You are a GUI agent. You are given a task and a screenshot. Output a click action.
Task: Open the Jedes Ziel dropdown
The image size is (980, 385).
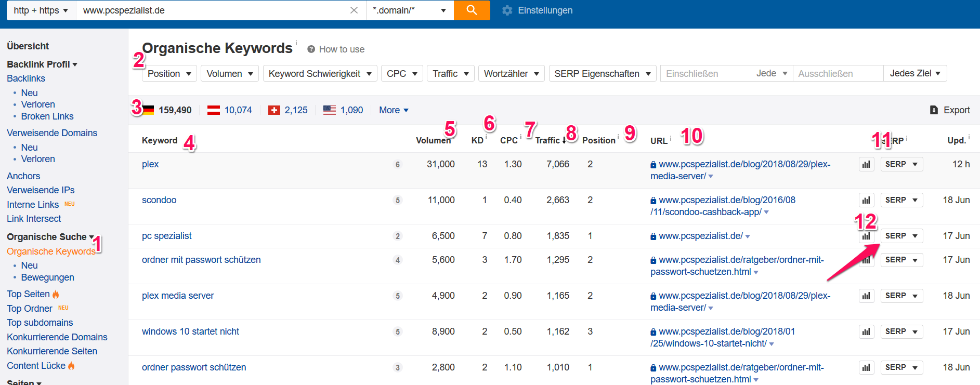pos(915,73)
